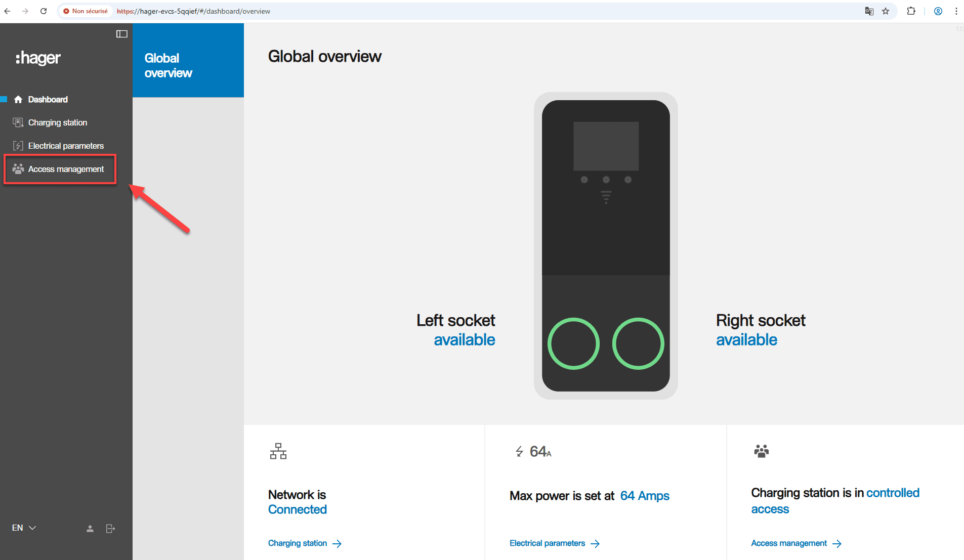The height and width of the screenshot is (560, 964).
Task: Follow the Access management arrow link
Action: point(796,543)
